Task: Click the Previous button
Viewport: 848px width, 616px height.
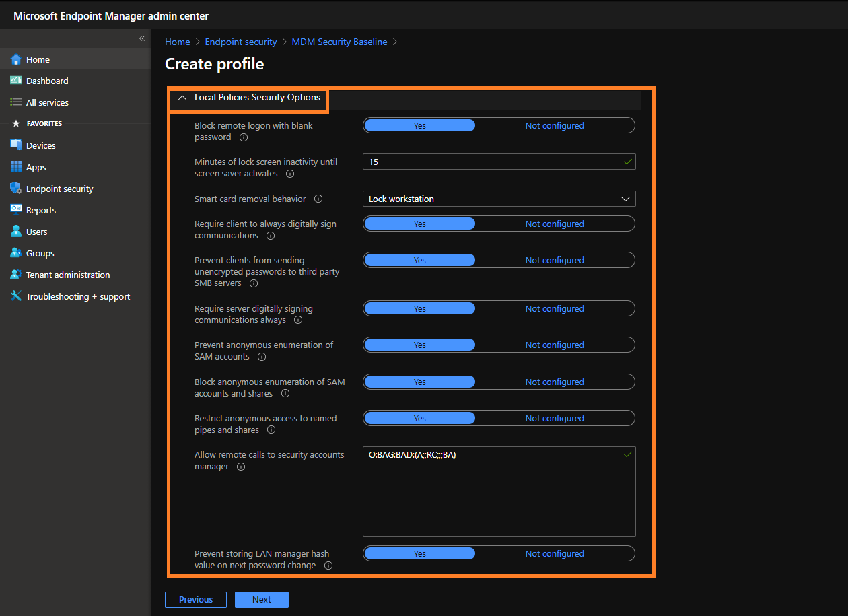Action: click(196, 600)
